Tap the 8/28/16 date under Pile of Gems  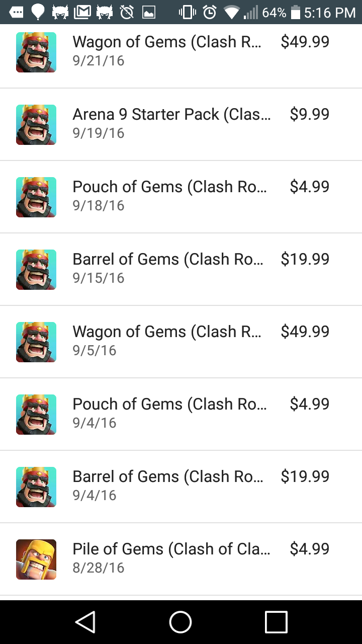click(99, 568)
